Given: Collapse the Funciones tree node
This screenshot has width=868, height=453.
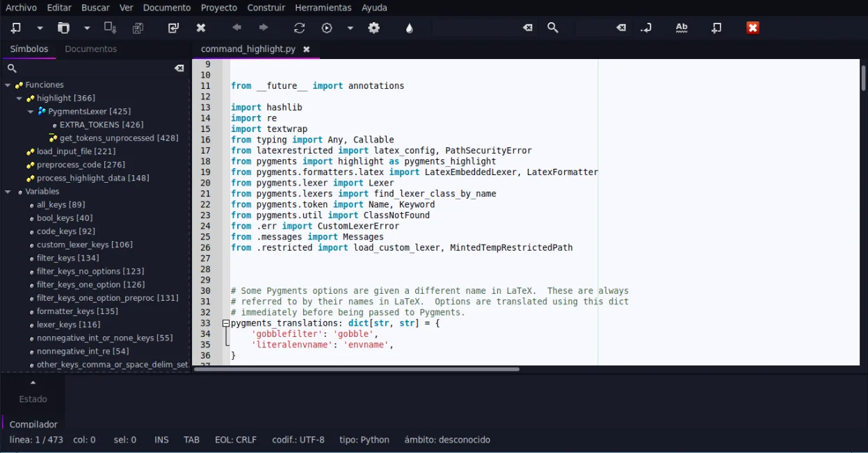Looking at the screenshot, I should click(8, 85).
